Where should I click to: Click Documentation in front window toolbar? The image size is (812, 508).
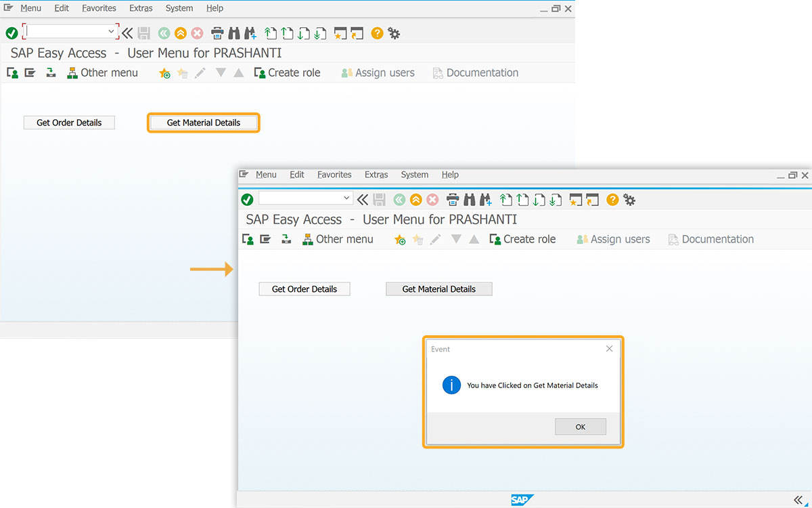point(710,239)
